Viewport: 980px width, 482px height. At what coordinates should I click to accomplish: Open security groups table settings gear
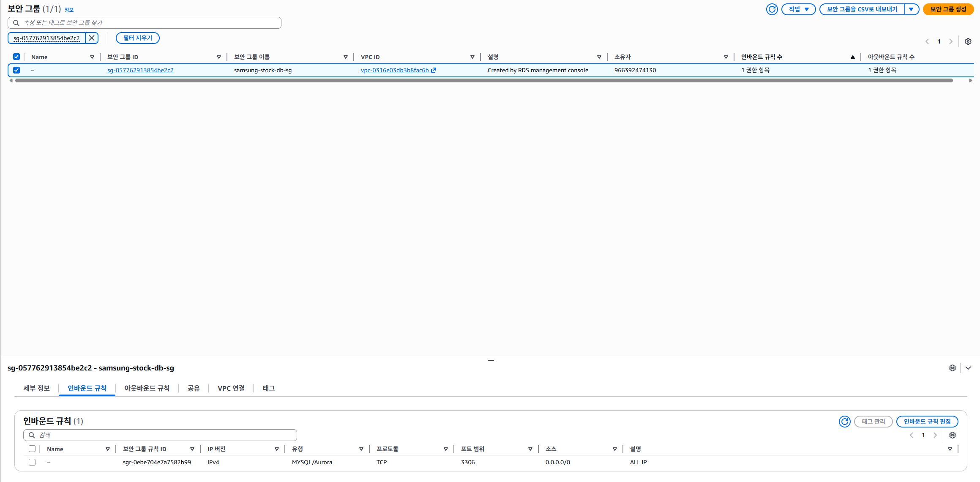[968, 41]
